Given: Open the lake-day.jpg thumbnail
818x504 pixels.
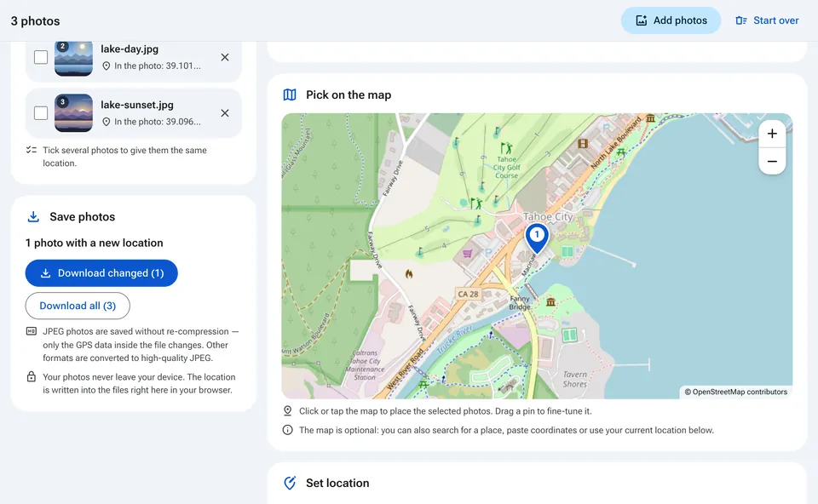Looking at the screenshot, I should [73, 58].
